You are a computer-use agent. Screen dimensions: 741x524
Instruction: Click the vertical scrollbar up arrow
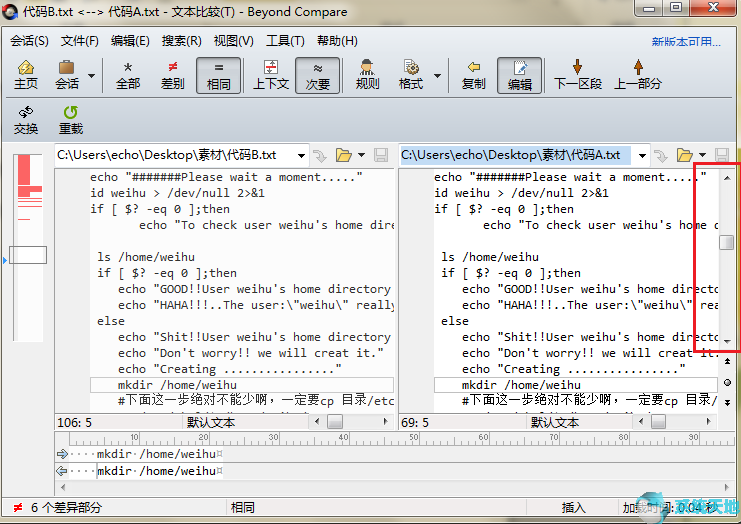pos(727,178)
